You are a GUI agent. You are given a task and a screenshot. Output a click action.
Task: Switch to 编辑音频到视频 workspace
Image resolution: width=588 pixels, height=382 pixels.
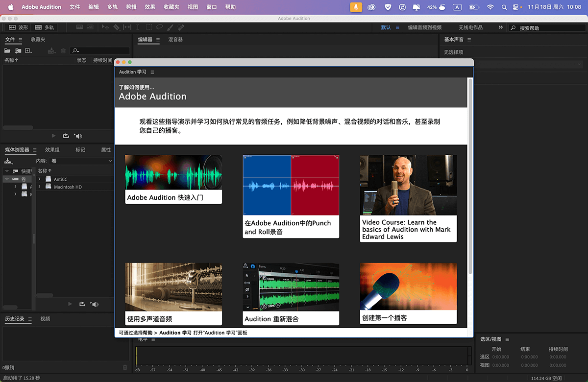tap(425, 27)
